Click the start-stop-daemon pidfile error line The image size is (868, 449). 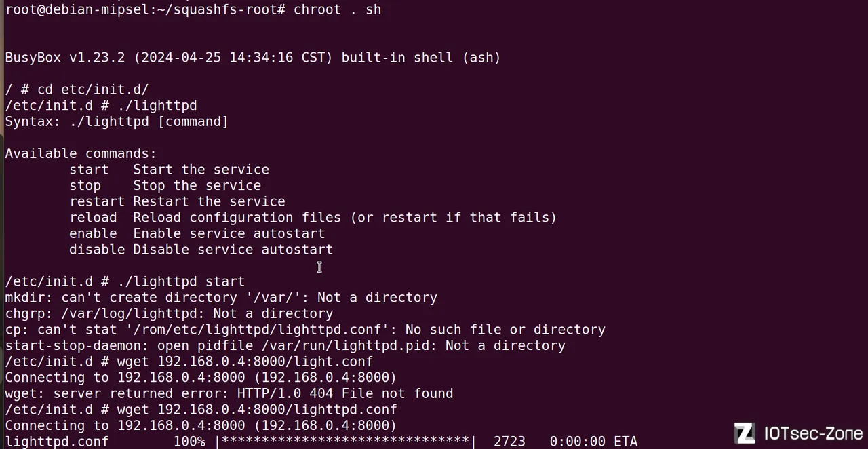(285, 346)
